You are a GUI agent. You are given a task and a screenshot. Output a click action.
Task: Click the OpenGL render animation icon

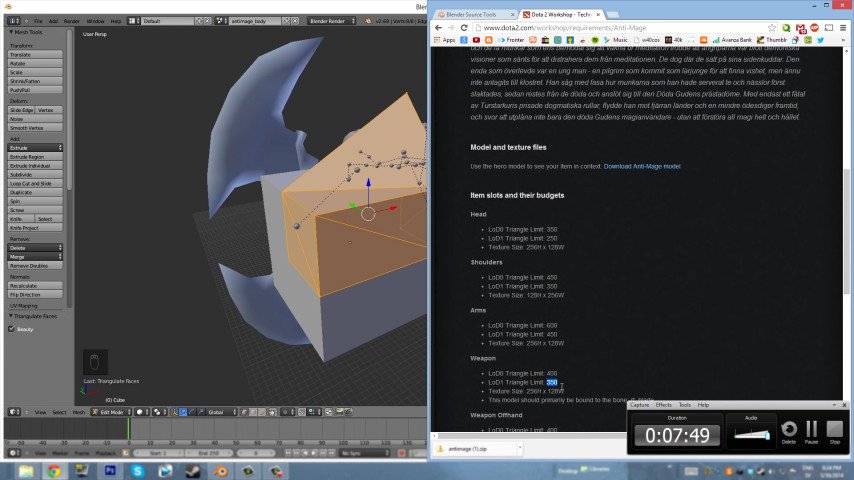pyautogui.click(x=348, y=412)
